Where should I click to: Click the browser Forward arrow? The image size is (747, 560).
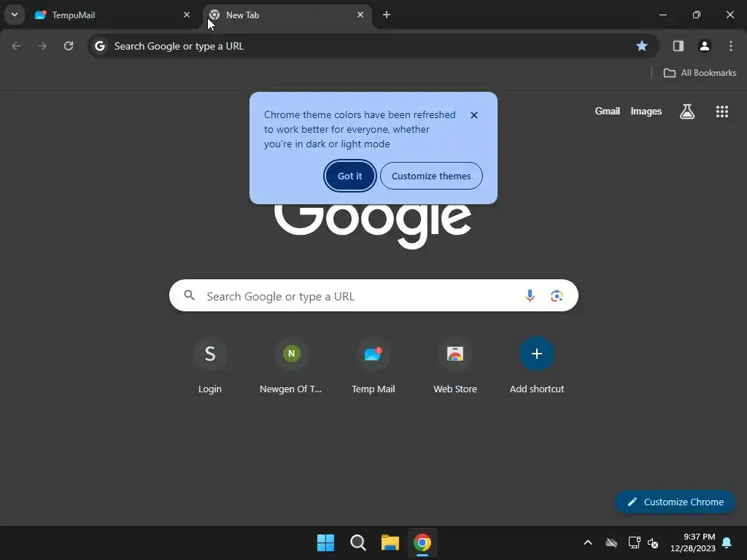(42, 46)
